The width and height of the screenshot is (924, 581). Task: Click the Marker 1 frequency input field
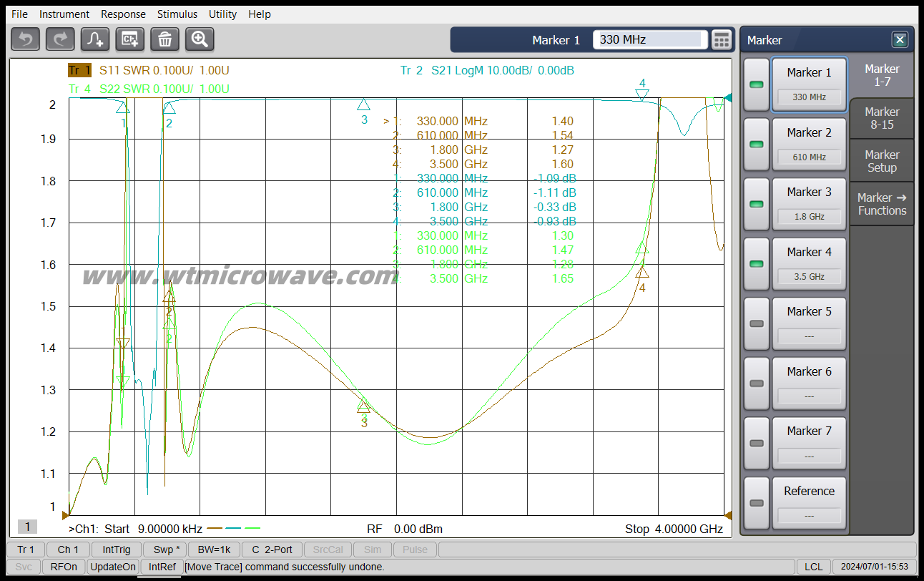coord(648,39)
